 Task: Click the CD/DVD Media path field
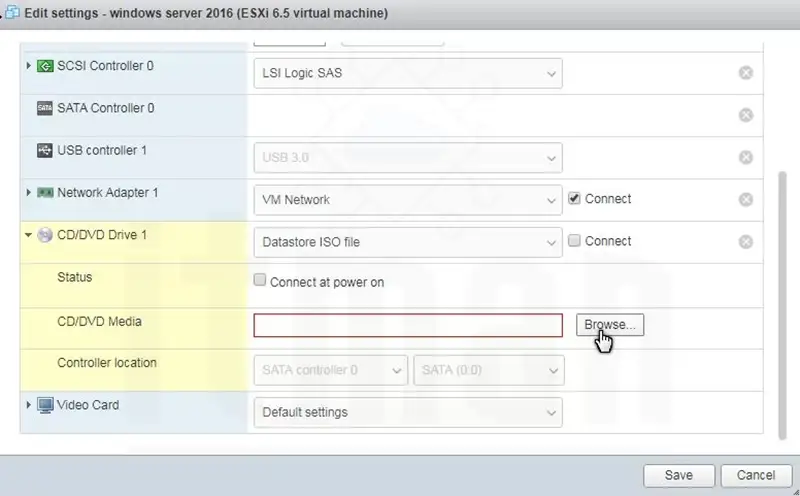click(x=408, y=326)
